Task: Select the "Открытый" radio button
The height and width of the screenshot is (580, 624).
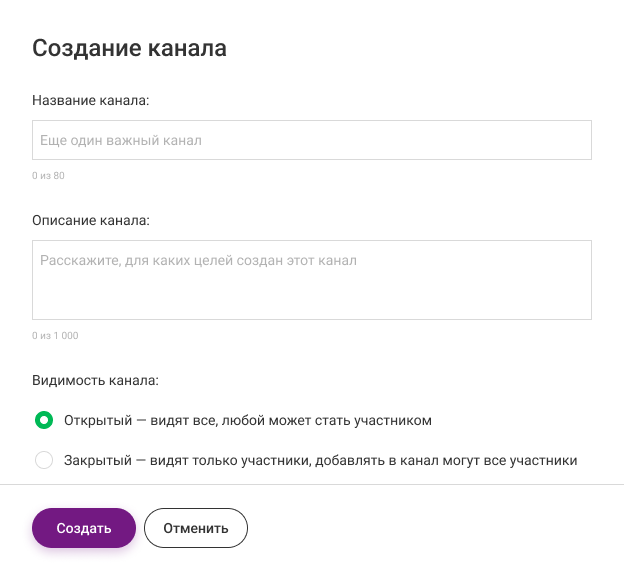Action: tap(44, 421)
